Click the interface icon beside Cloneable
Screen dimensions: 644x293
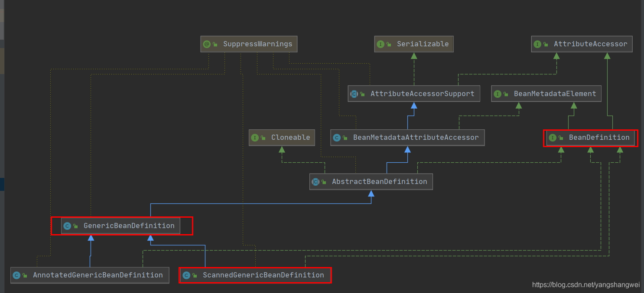[255, 138]
